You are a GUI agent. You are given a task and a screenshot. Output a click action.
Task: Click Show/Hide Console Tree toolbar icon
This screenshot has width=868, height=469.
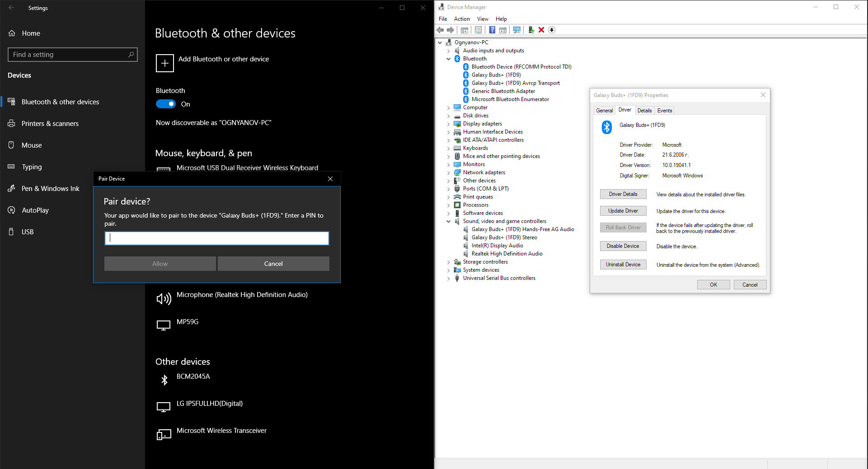point(464,30)
